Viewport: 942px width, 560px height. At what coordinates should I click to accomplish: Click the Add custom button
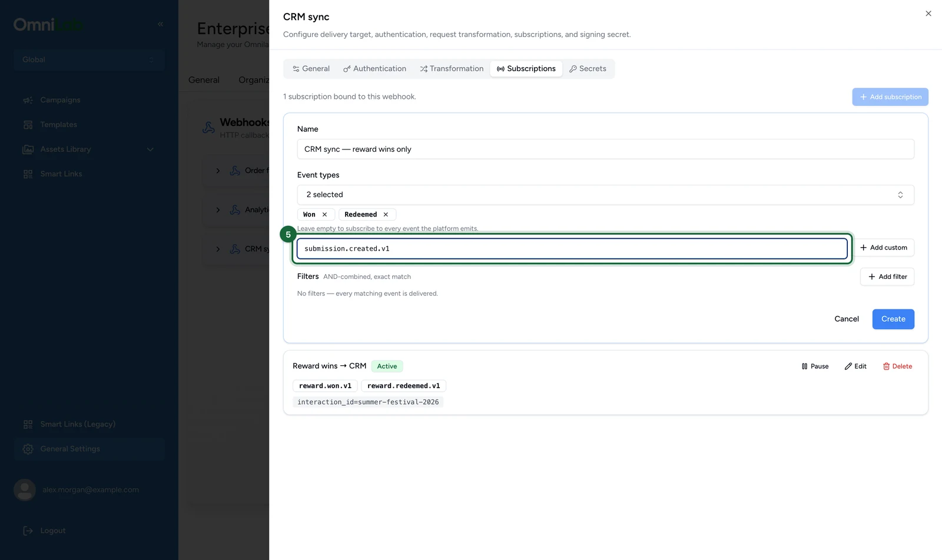pos(884,248)
